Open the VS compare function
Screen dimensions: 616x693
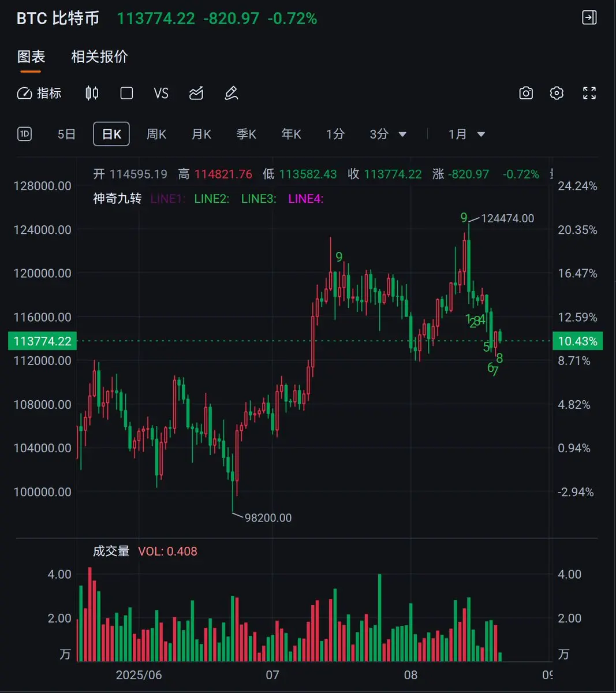(161, 93)
